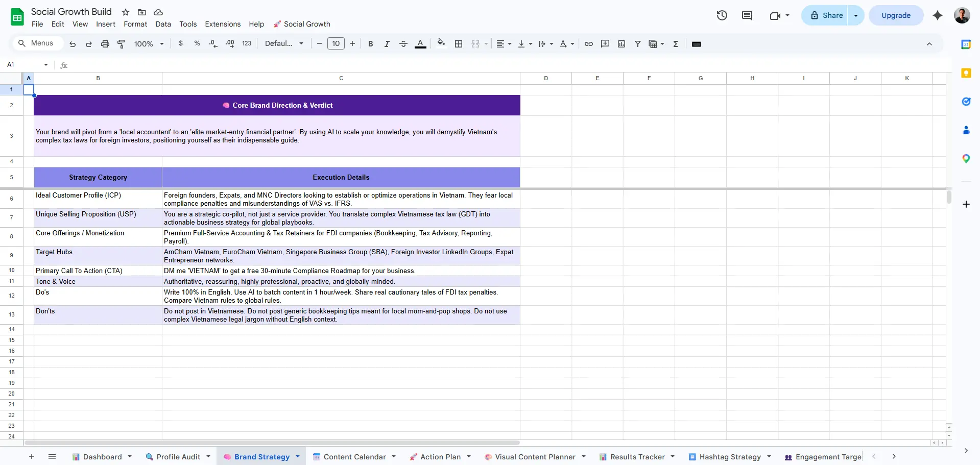The image size is (980, 465).
Task: Increase font size with plus button
Action: [x=352, y=44]
